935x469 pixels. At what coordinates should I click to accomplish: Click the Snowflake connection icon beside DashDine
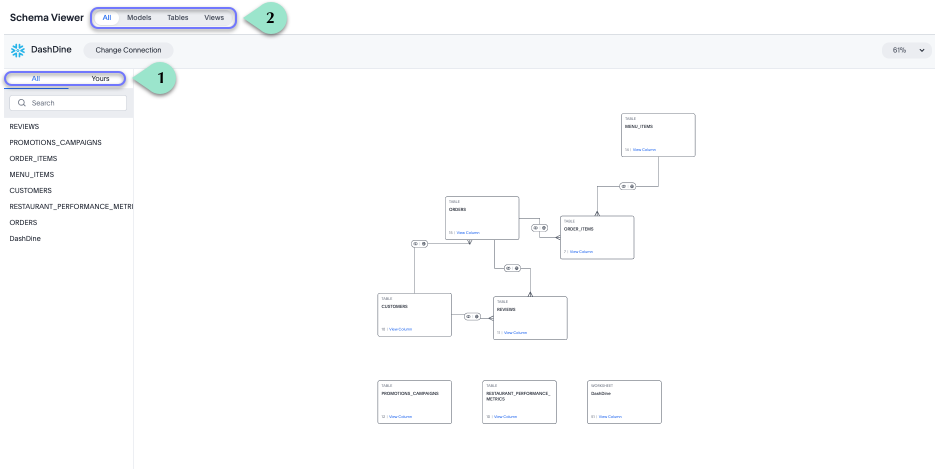pos(17,50)
